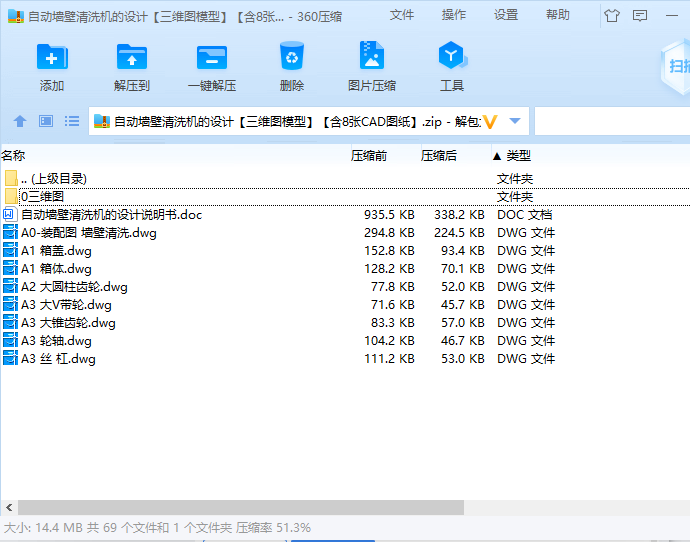The image size is (690, 542).
Task: Click the status bar size summary text
Action: point(157,527)
